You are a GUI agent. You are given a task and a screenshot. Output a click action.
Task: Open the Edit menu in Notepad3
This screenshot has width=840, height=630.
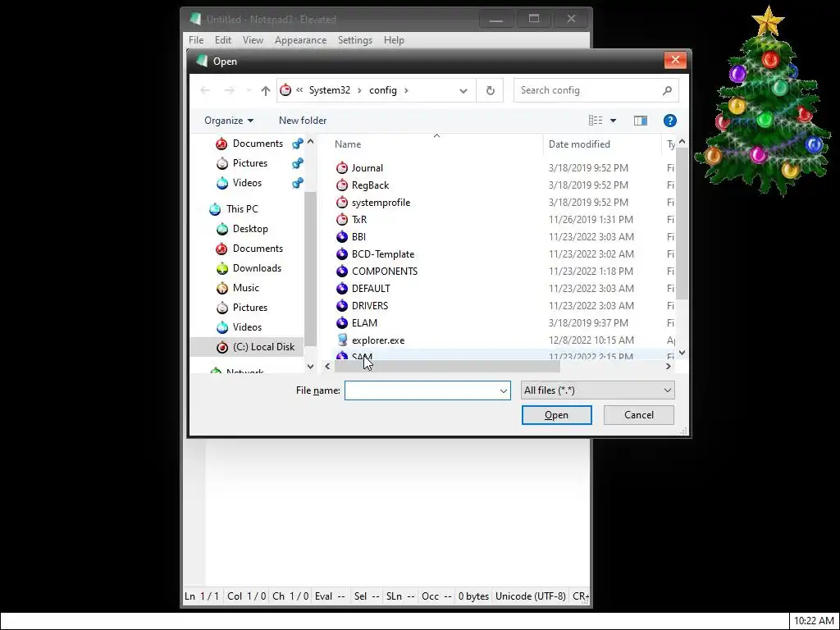223,40
